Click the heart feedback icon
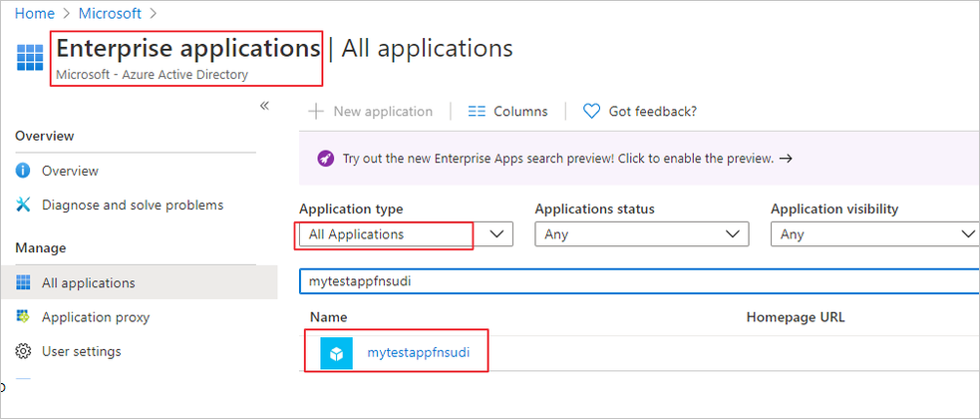Viewport: 980px width, 419px height. point(591,111)
